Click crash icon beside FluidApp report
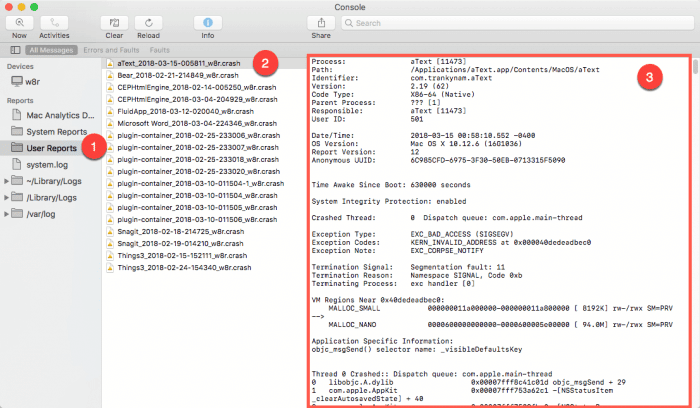Image resolution: width=700 pixels, height=408 pixels. point(110,112)
